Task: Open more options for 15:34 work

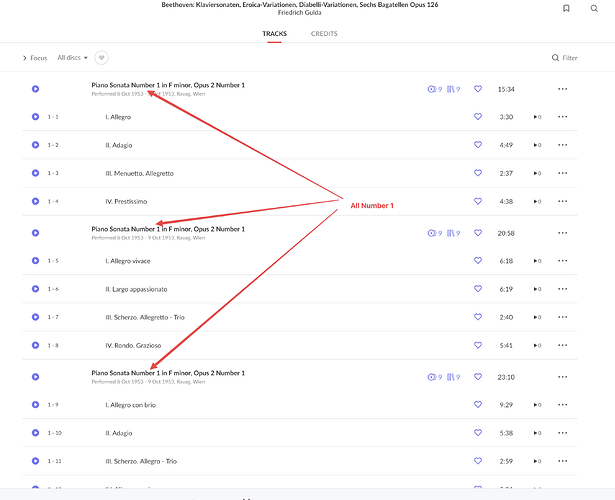Action: point(562,89)
